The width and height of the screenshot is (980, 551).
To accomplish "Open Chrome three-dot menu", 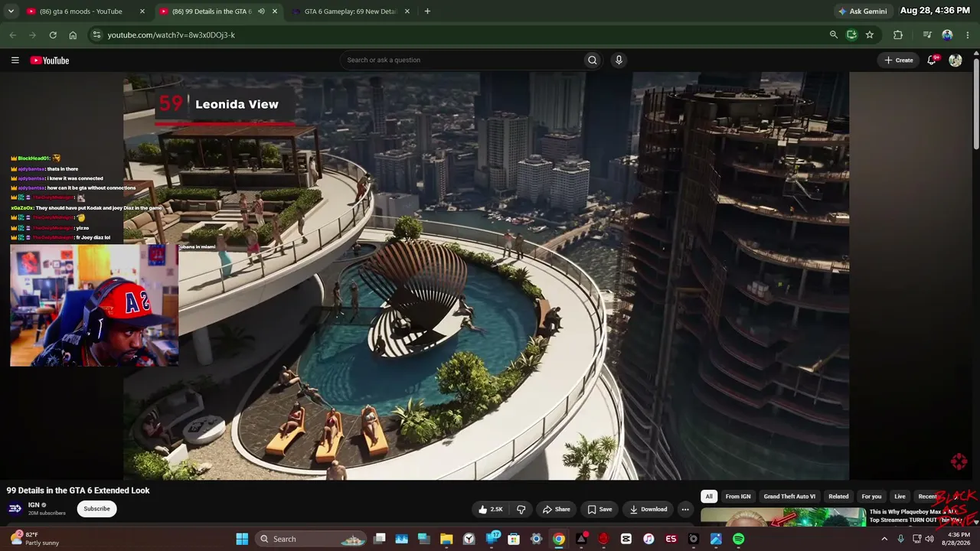I will tap(968, 34).
